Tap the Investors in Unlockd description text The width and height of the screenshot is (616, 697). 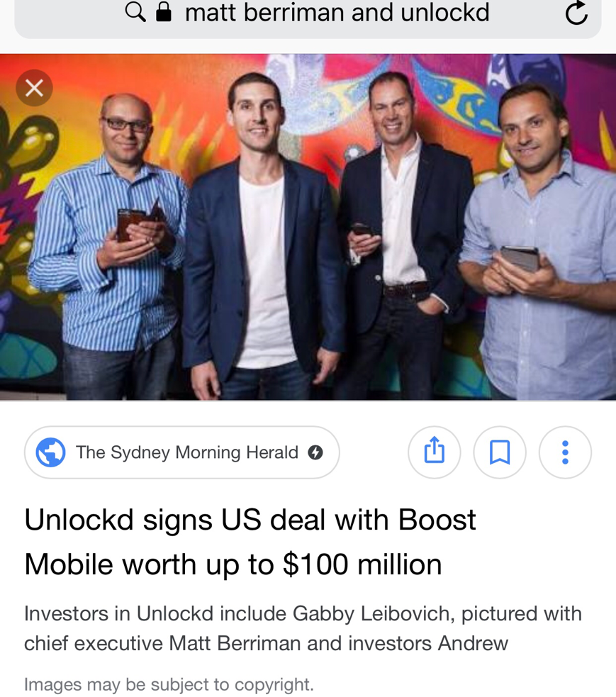coord(303,628)
